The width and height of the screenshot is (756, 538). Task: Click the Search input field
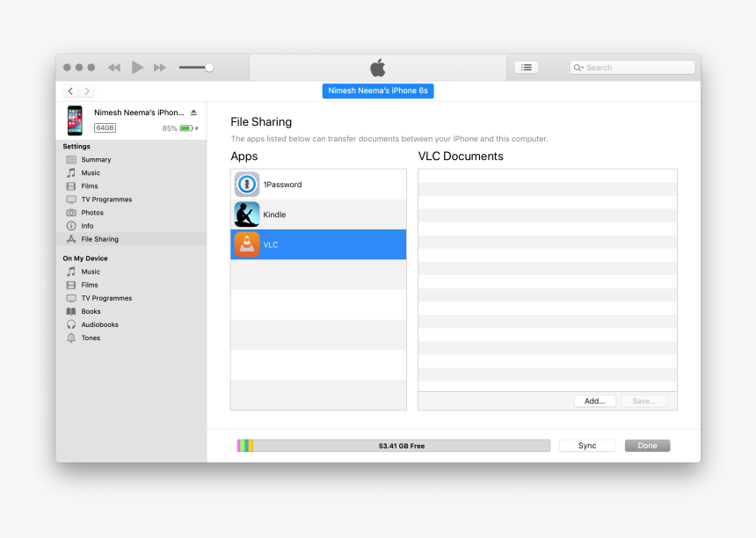point(632,68)
